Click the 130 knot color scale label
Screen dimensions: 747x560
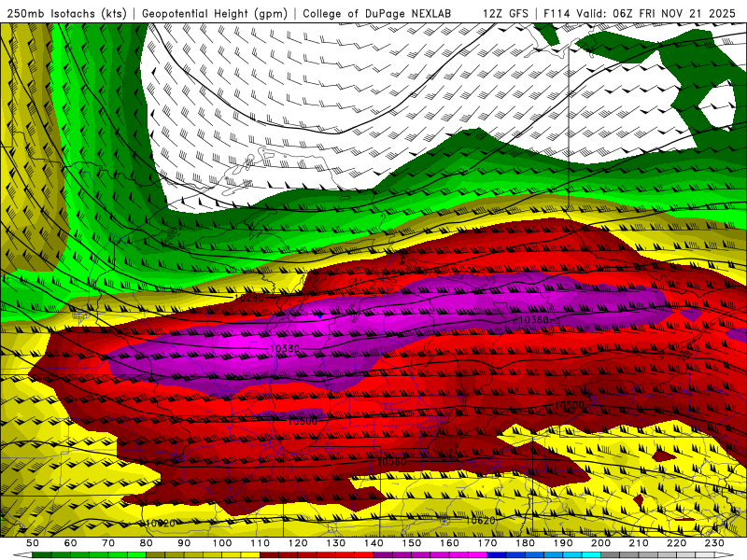pyautogui.click(x=336, y=543)
